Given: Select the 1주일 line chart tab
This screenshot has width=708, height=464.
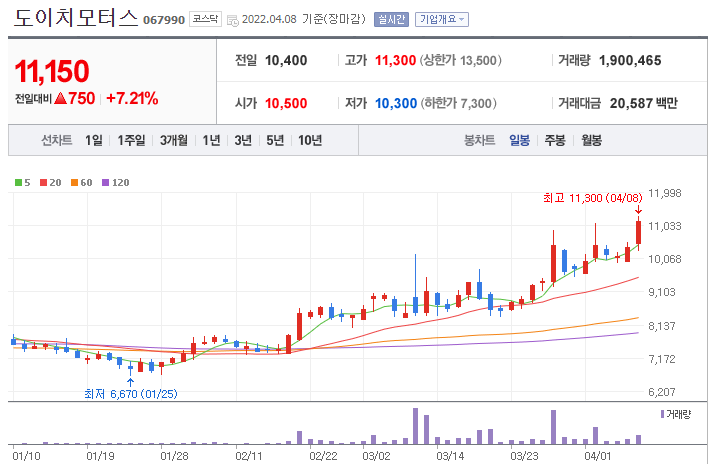Looking at the screenshot, I should (x=131, y=140).
